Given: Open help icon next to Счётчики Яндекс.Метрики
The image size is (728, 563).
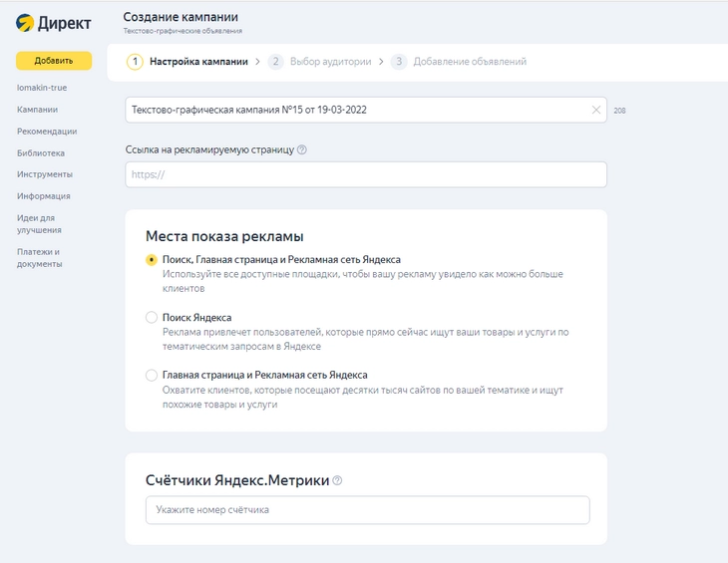Looking at the screenshot, I should 337,480.
